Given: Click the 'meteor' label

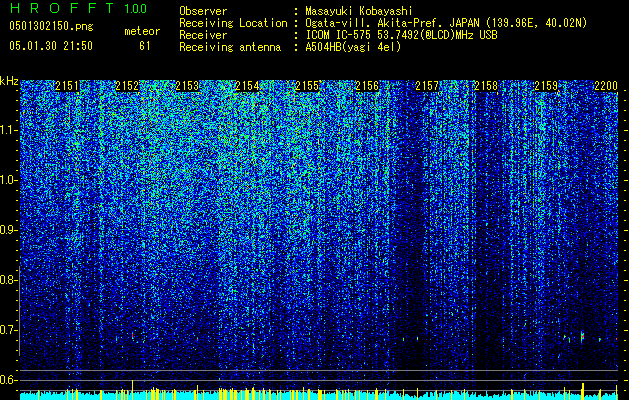Looking at the screenshot, I should (142, 31).
